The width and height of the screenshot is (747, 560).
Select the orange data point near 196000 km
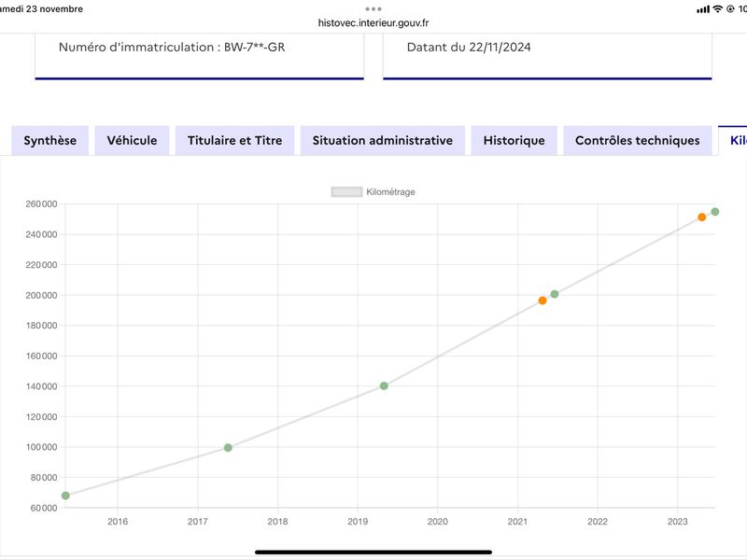[x=543, y=301]
